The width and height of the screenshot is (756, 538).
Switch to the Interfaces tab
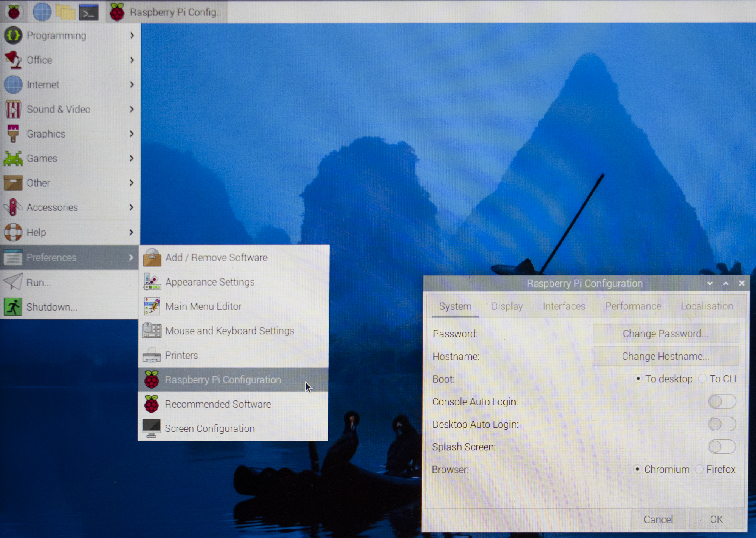tap(564, 306)
